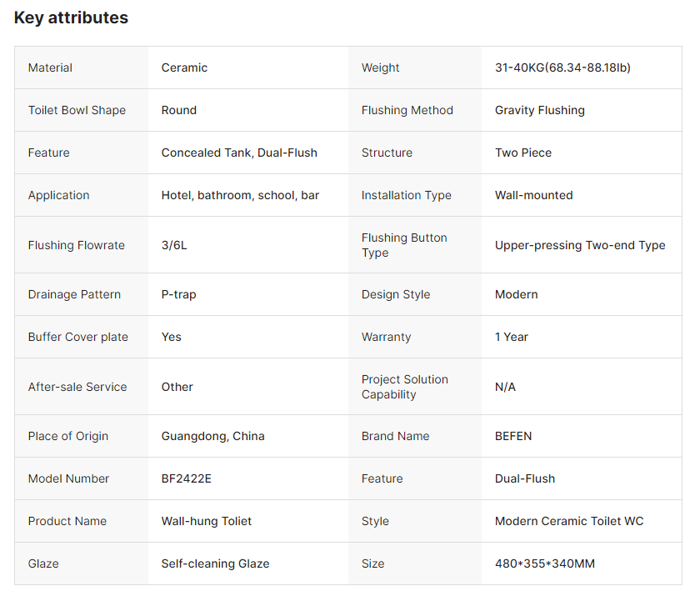Click the Self-cleaning Glaze value
700x601 pixels.
[x=215, y=563]
